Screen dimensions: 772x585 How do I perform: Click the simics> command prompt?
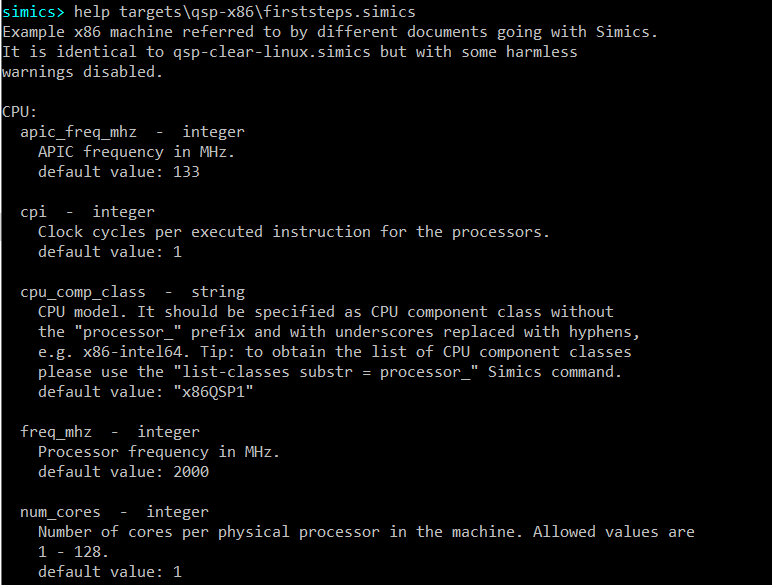click(34, 12)
